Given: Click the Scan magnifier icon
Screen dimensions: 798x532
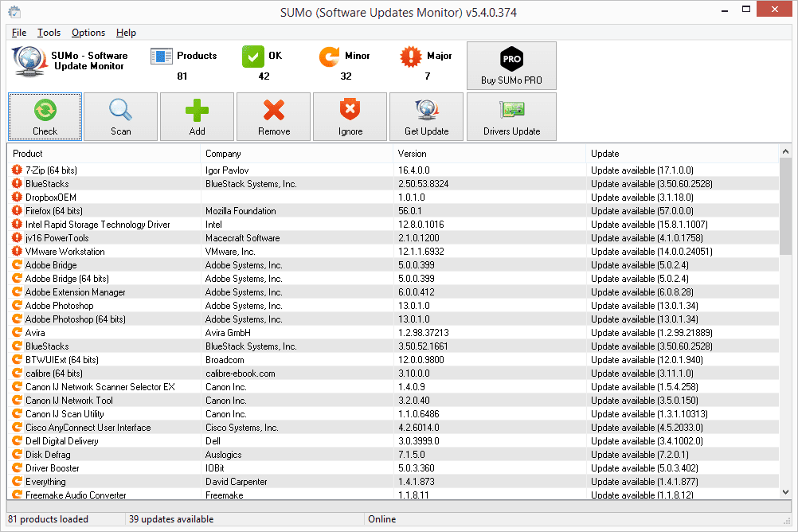Looking at the screenshot, I should [121, 111].
